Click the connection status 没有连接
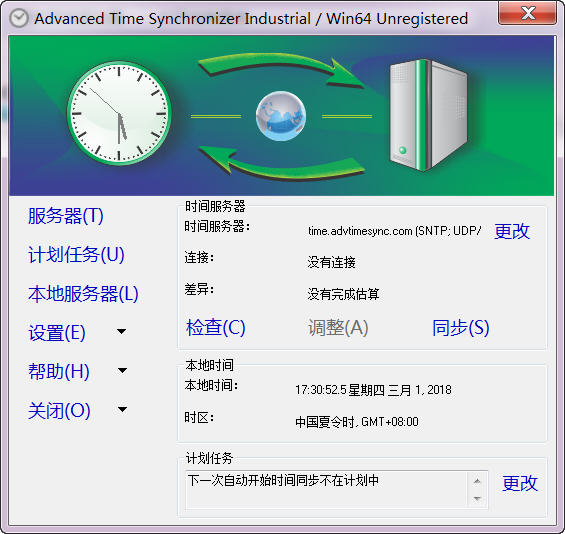The width and height of the screenshot is (565, 534). coord(332,262)
